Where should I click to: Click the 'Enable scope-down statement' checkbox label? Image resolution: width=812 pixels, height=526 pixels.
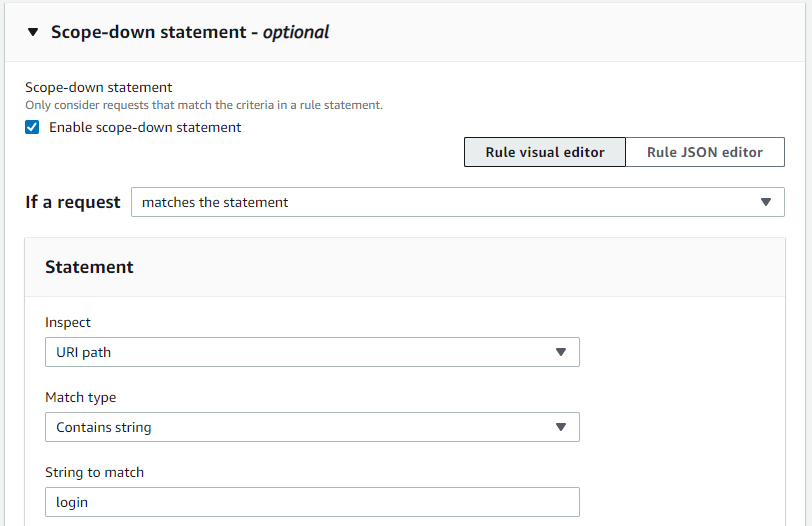145,128
